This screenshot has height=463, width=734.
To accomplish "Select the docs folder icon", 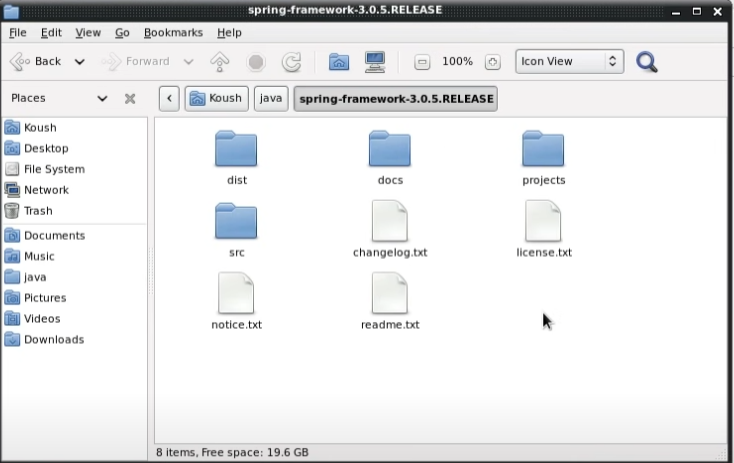I will tap(389, 149).
